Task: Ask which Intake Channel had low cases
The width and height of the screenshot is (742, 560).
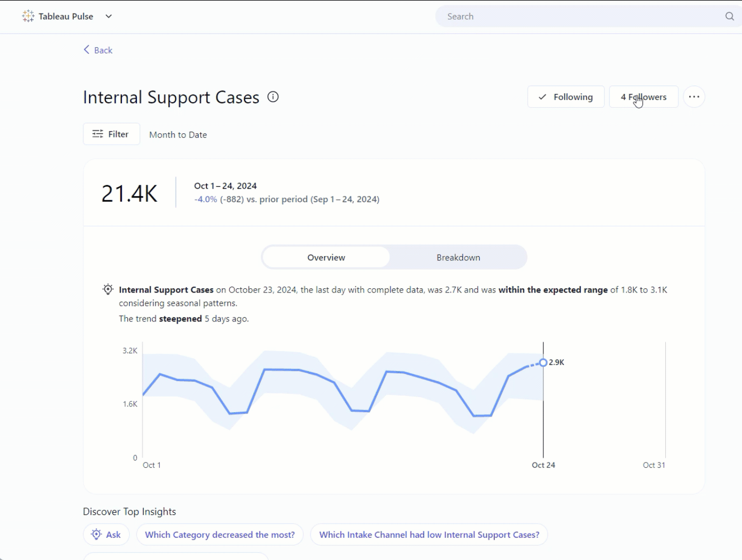Action: [x=429, y=535]
